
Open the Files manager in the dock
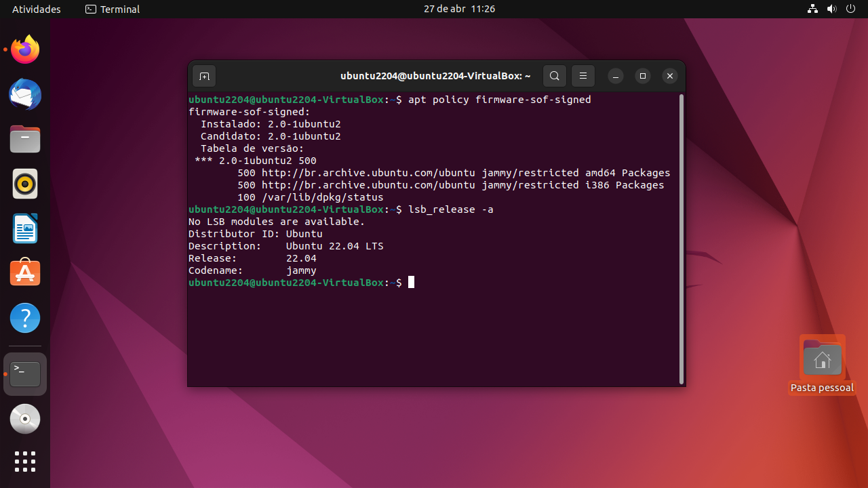click(x=25, y=139)
